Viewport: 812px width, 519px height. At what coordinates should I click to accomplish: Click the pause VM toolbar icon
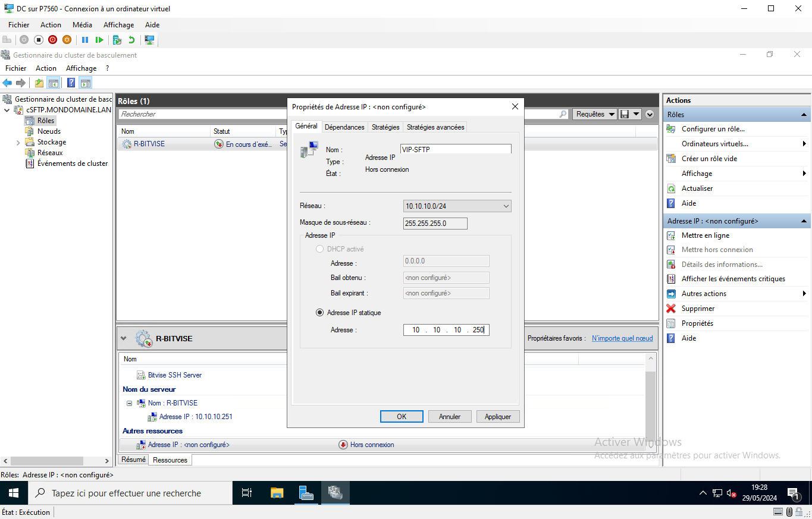pyautogui.click(x=85, y=40)
